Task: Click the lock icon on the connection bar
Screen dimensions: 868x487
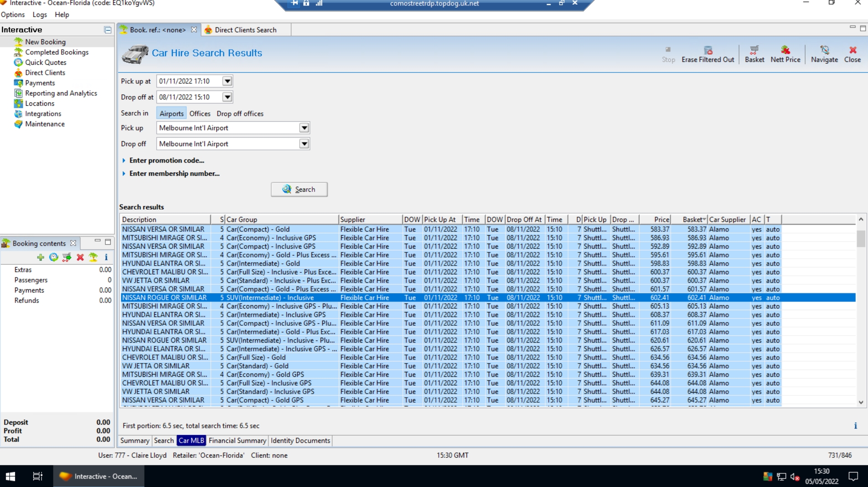Action: coord(306,3)
